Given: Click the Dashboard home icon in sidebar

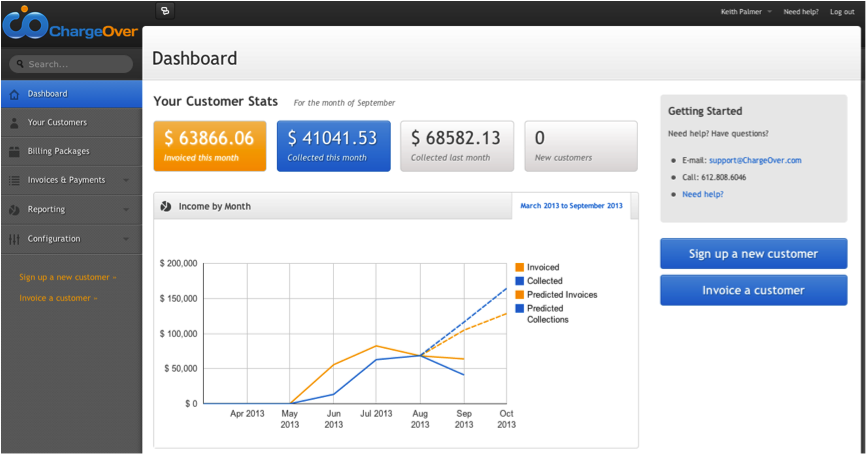Looking at the screenshot, I should 14,94.
